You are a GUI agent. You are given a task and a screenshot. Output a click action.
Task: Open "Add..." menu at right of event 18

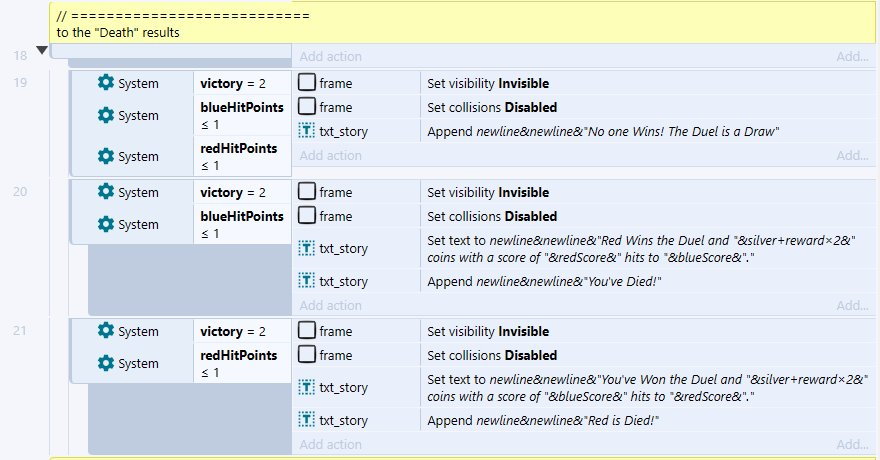point(852,57)
